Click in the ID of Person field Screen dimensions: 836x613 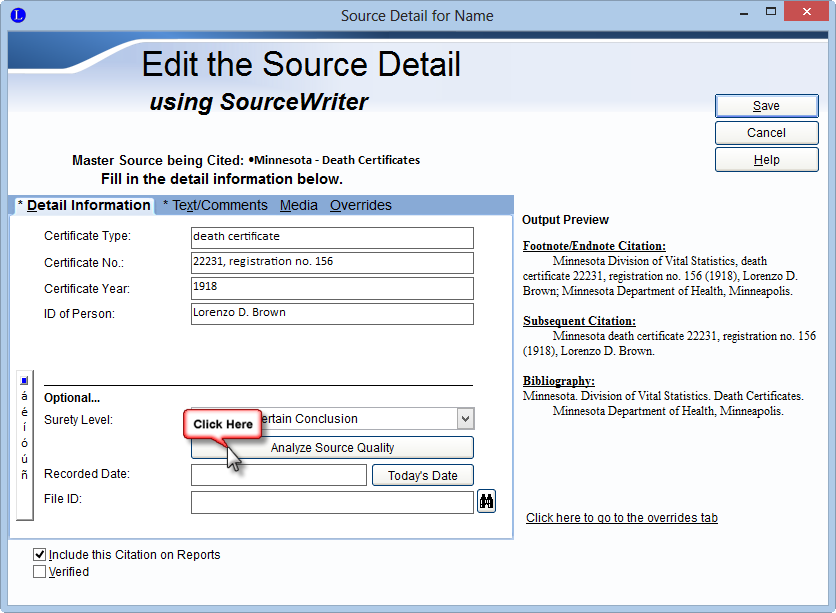pos(332,314)
